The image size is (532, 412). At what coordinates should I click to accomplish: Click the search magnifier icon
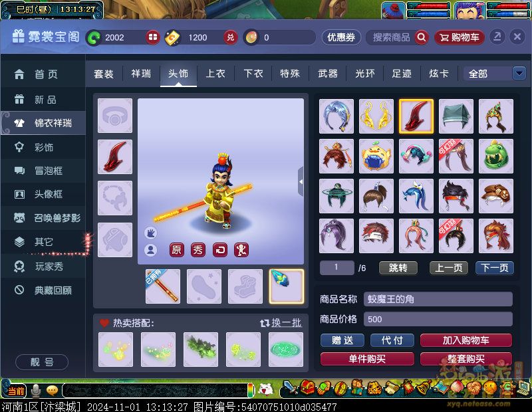point(422,37)
